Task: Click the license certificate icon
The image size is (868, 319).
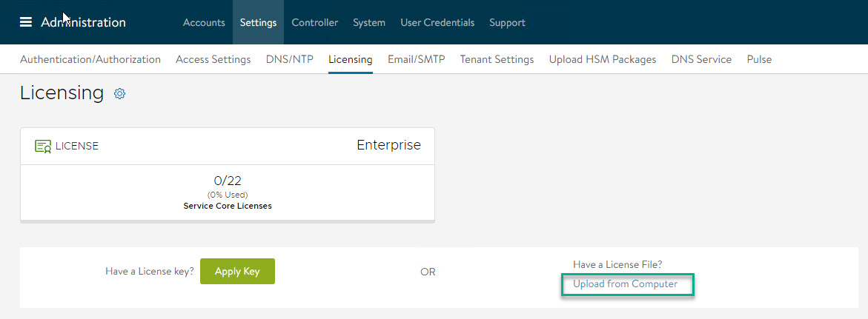Action: 43,146
